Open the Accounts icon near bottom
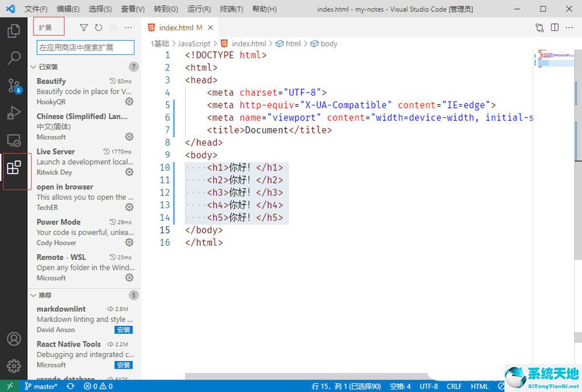 14,338
